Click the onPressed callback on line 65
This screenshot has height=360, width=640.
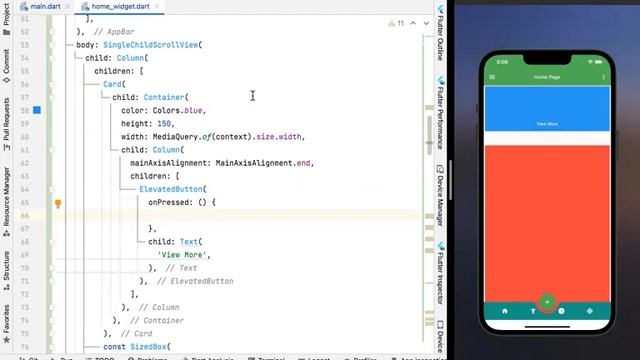click(168, 202)
